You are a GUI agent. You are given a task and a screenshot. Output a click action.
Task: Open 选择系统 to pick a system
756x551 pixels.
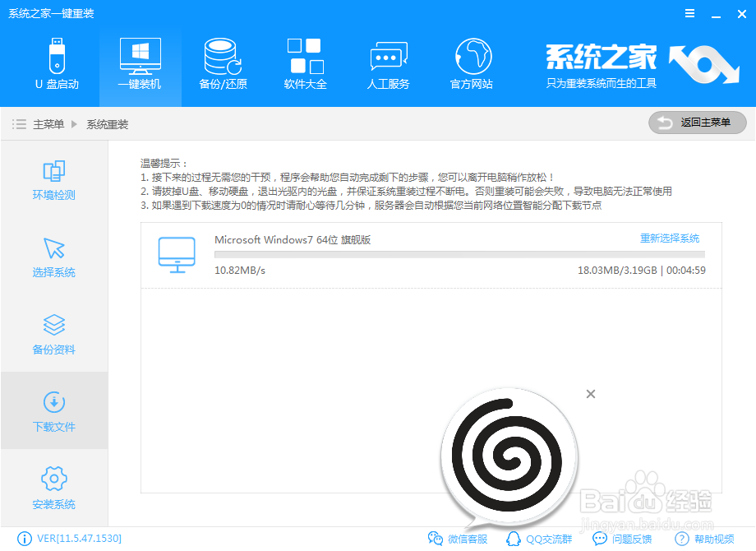(x=53, y=257)
